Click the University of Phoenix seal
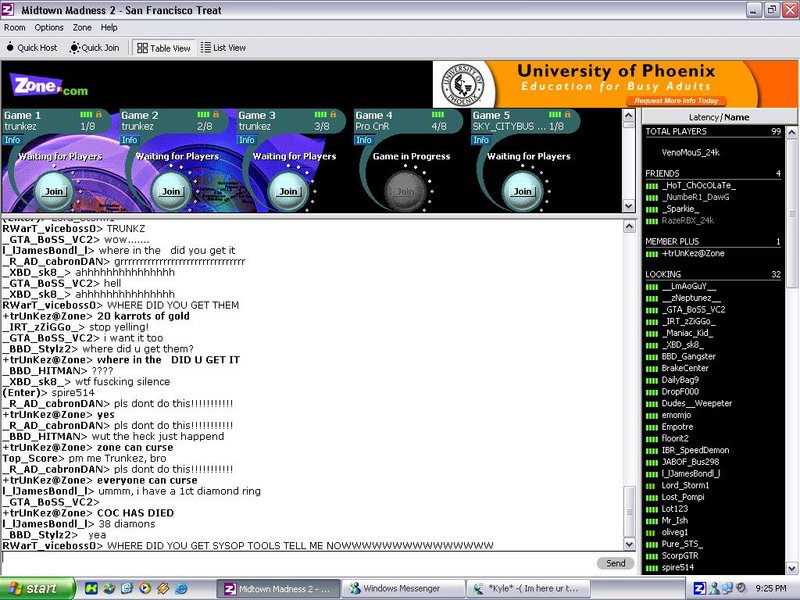The height and width of the screenshot is (600, 800). 463,85
